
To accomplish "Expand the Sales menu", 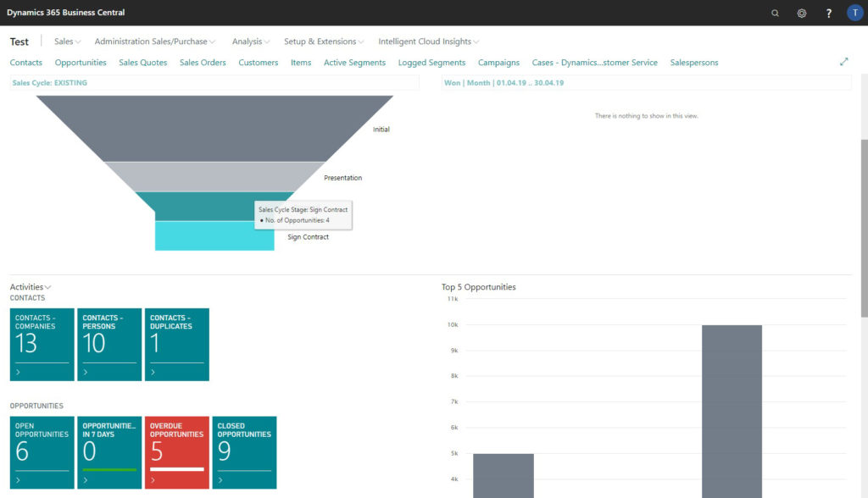I will (68, 41).
